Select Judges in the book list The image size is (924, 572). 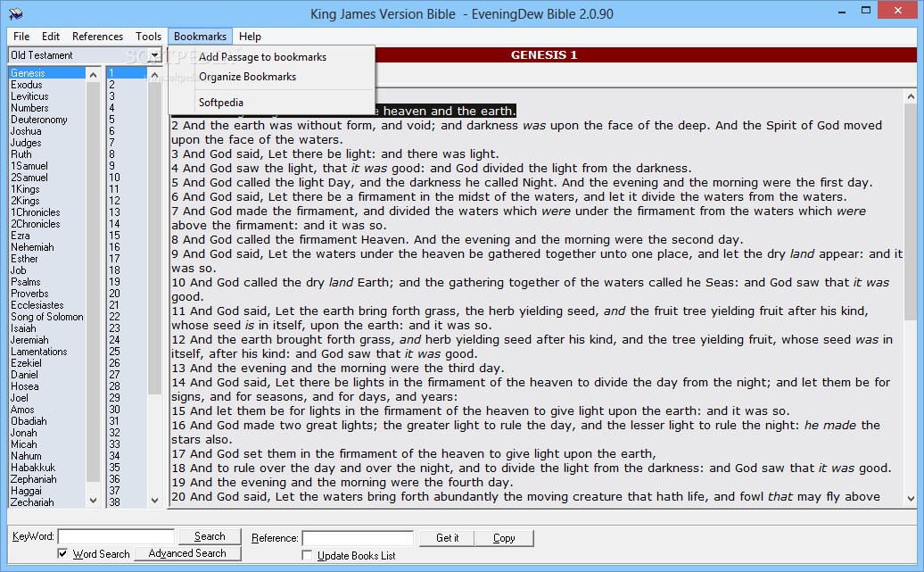click(x=47, y=143)
